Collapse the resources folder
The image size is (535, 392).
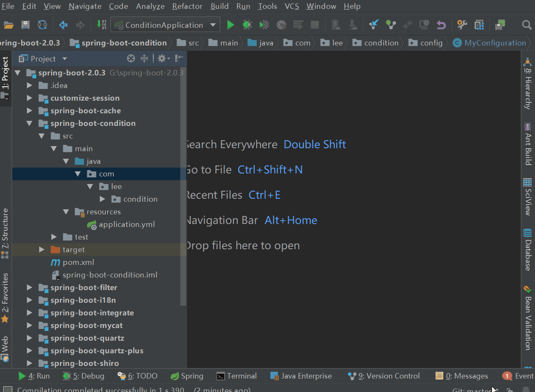tap(66, 212)
